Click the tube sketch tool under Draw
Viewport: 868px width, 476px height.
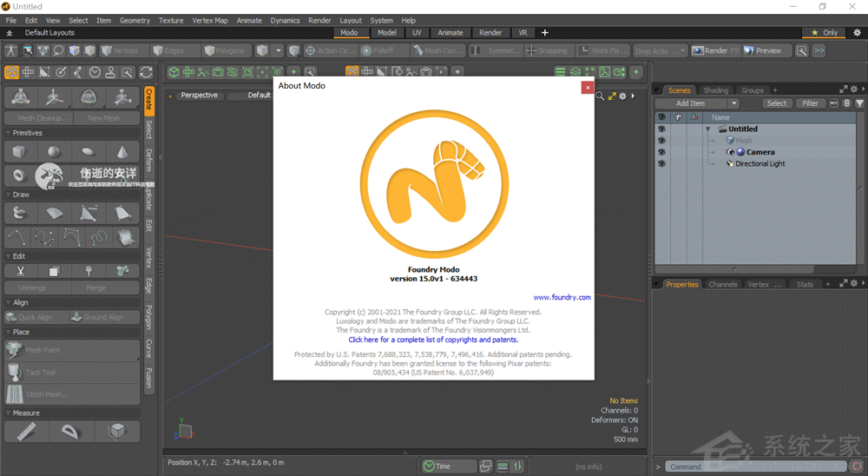click(19, 214)
